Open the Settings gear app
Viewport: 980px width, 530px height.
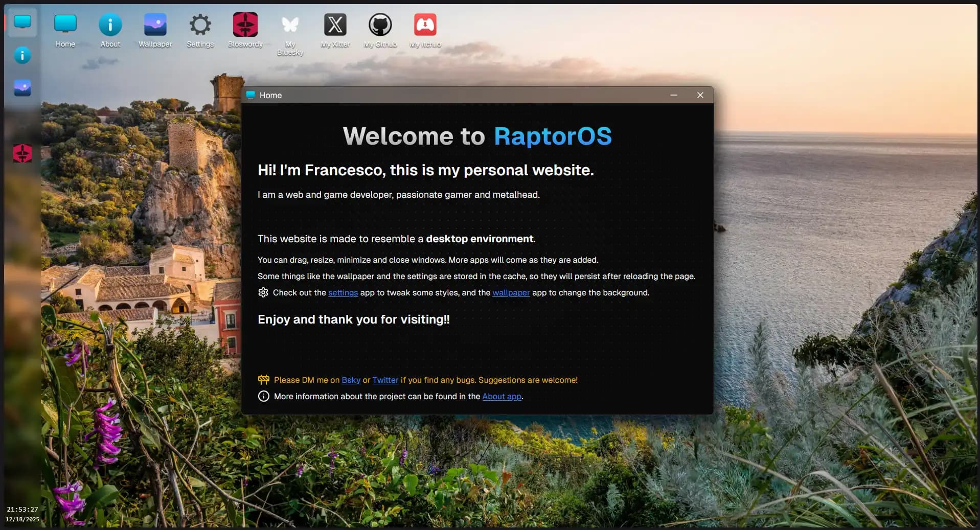click(200, 23)
